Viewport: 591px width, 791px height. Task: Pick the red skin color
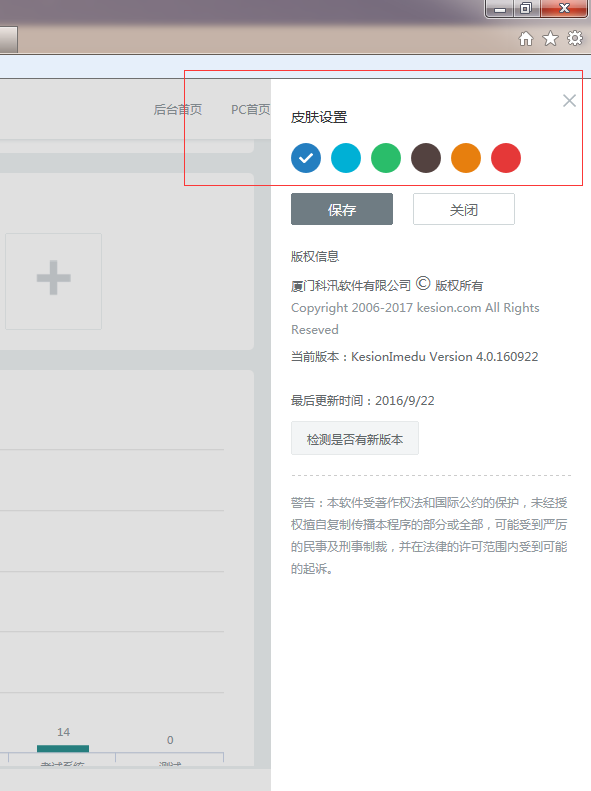506,158
